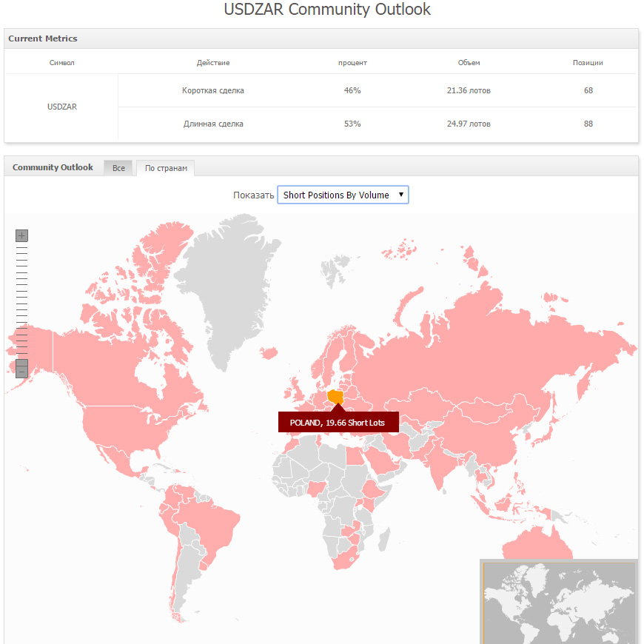
Task: Click the 24.97 лотов volume value
Action: point(469,124)
